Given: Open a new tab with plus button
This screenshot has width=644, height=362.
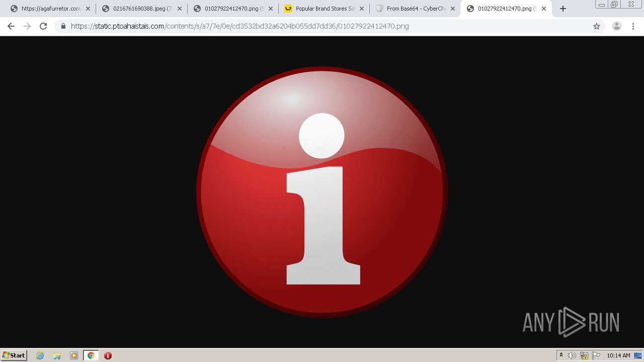Looking at the screenshot, I should (563, 9).
